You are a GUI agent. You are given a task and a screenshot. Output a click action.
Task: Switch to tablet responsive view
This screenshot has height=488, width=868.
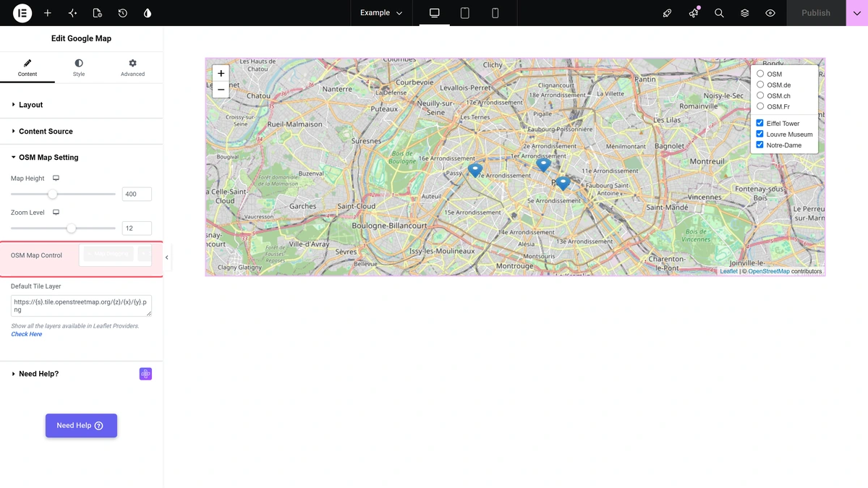coord(465,13)
